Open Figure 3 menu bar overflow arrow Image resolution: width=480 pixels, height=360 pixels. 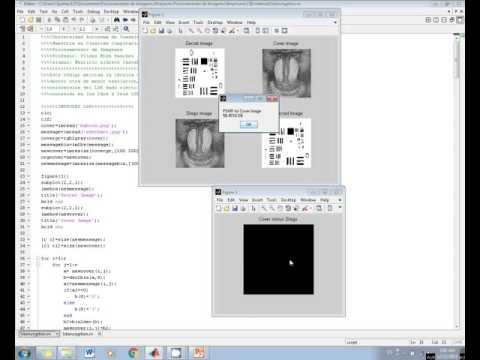(x=340, y=200)
